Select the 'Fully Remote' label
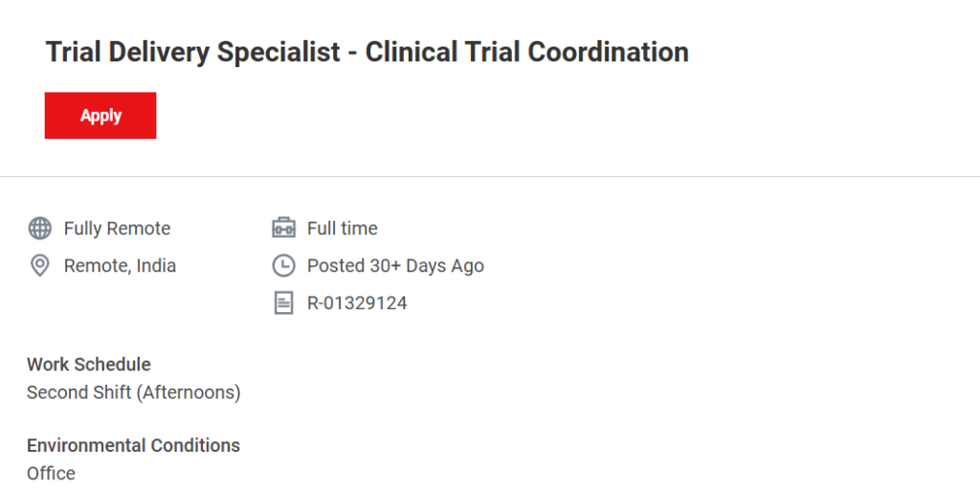The height and width of the screenshot is (490, 980). [x=117, y=229]
